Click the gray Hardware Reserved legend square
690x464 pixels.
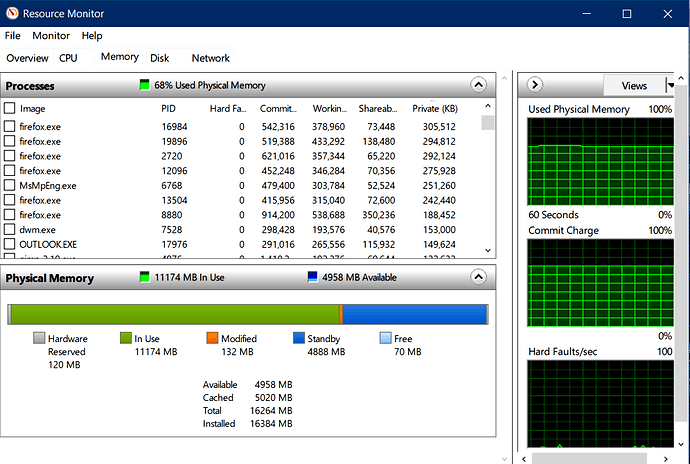(39, 339)
